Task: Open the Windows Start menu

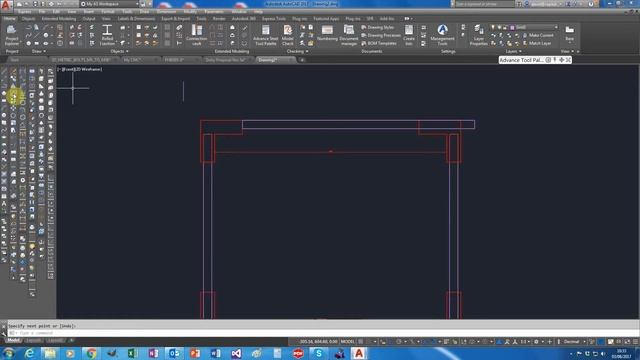Action: 9,353
